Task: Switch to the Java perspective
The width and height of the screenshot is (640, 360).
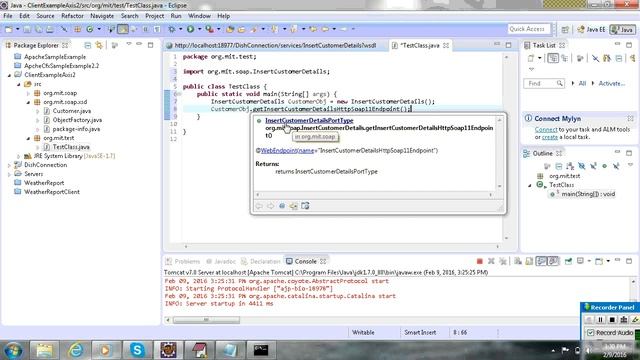Action: 622,29
